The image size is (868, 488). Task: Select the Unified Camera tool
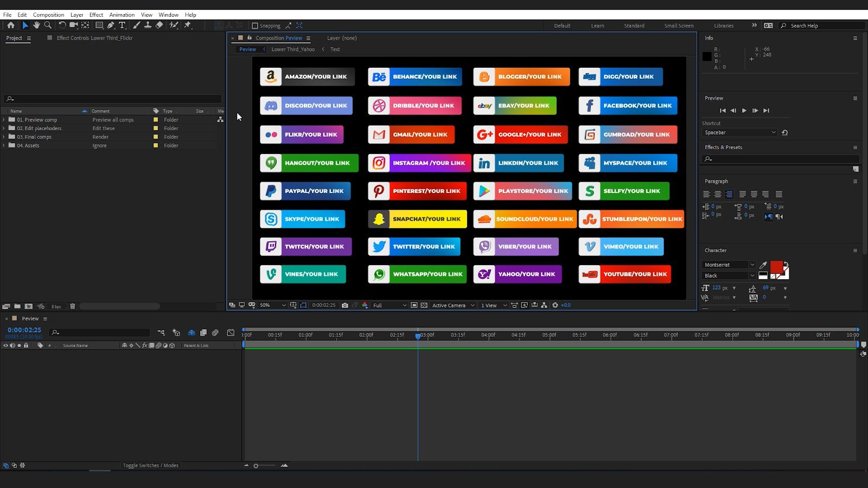(73, 25)
